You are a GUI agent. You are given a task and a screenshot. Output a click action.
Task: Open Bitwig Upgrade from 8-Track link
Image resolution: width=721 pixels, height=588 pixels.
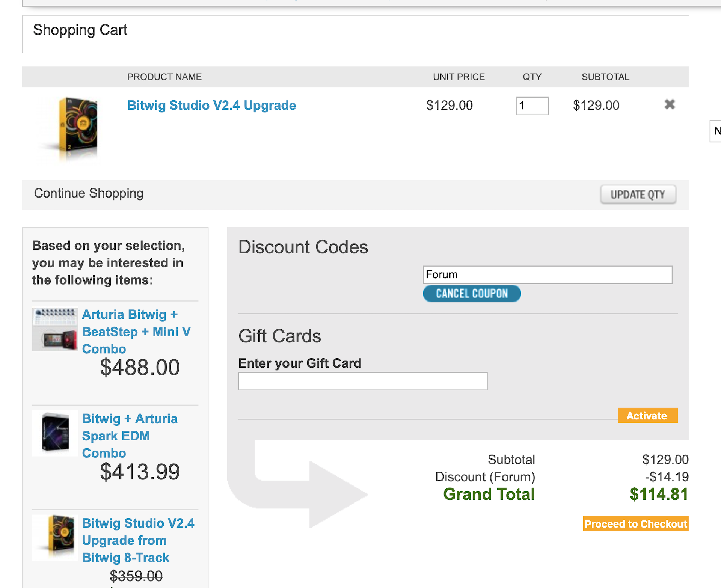(x=138, y=540)
